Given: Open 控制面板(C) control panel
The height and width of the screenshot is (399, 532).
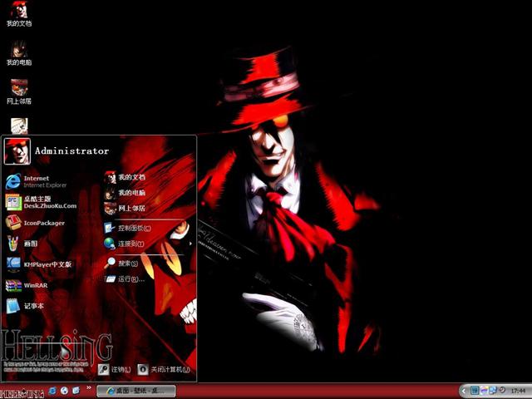Looking at the screenshot, I should (128, 228).
